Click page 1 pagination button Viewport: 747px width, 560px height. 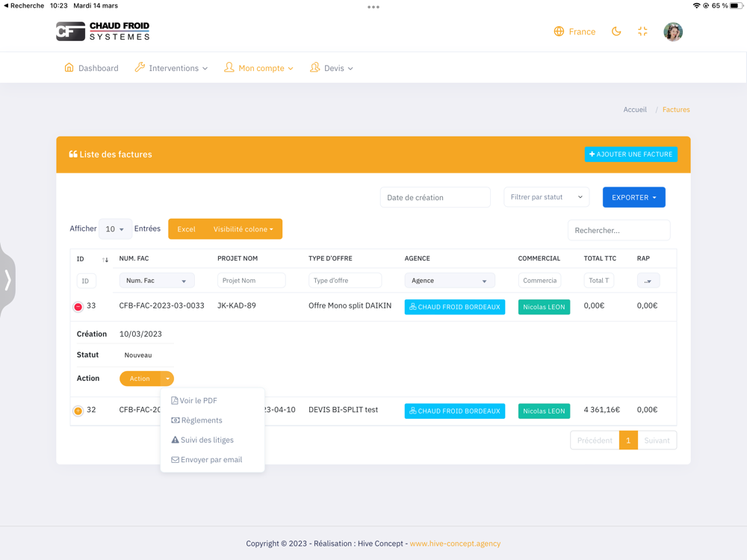(x=628, y=441)
